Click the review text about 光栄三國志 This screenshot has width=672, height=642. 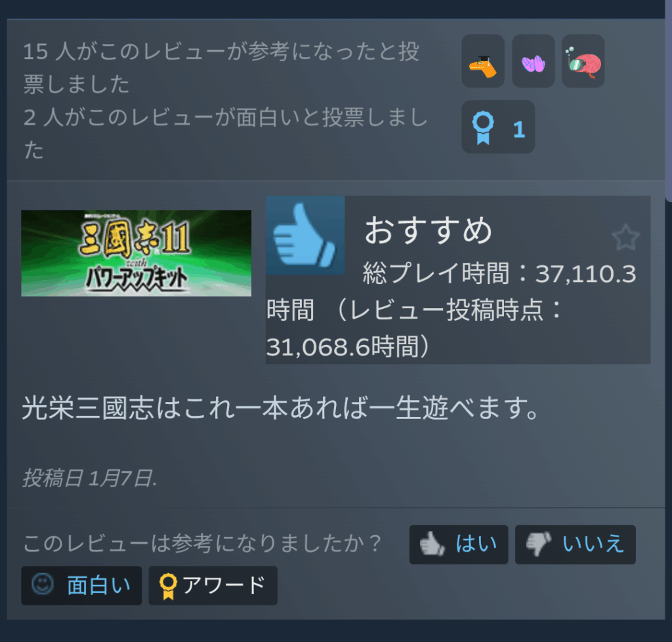[281, 408]
